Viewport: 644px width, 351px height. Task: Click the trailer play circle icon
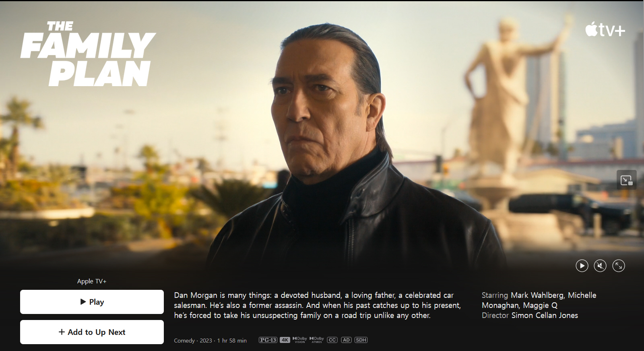pyautogui.click(x=582, y=266)
